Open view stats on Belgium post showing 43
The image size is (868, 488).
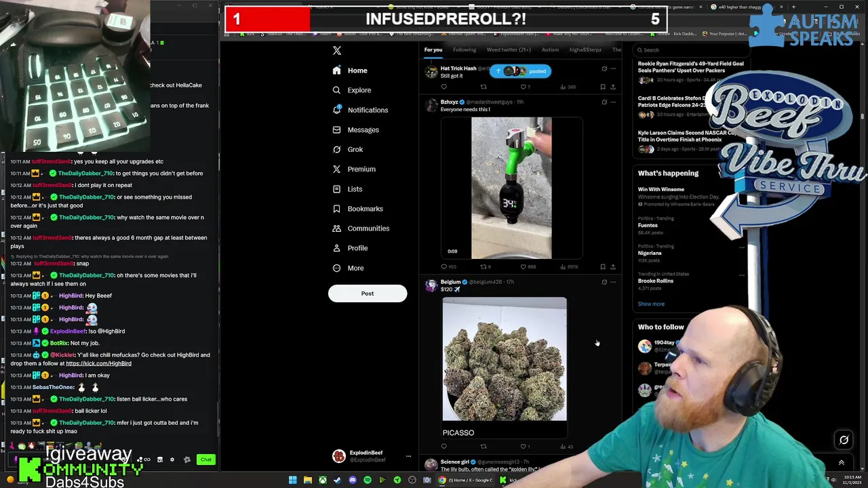[566, 446]
